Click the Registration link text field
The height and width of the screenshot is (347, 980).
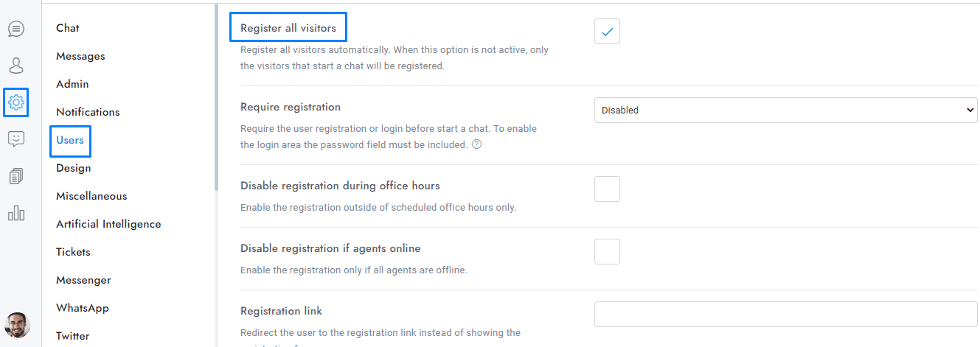click(x=785, y=315)
